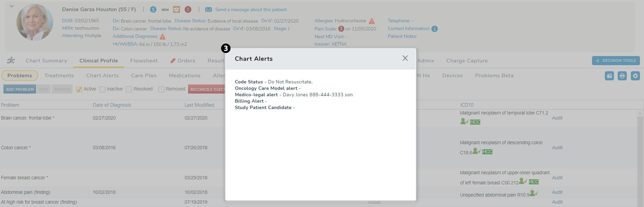Image resolution: width=644 pixels, height=207 pixels.
Task: Click the billing dollar icon by patient name
Action: pyautogui.click(x=153, y=9)
